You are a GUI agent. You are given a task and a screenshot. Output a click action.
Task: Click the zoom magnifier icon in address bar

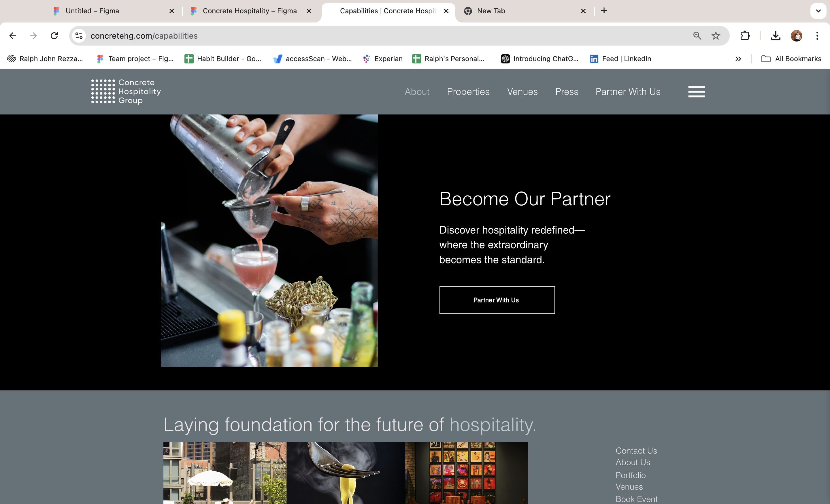pos(697,36)
